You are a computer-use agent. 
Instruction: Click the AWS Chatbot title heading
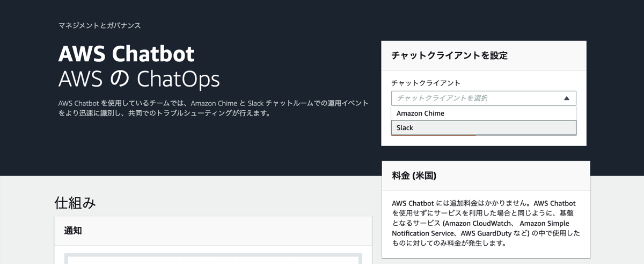pos(127,54)
